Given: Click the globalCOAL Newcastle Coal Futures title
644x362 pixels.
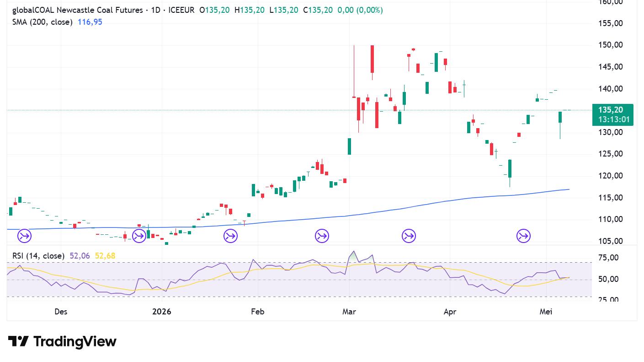Looking at the screenshot, I should [77, 10].
